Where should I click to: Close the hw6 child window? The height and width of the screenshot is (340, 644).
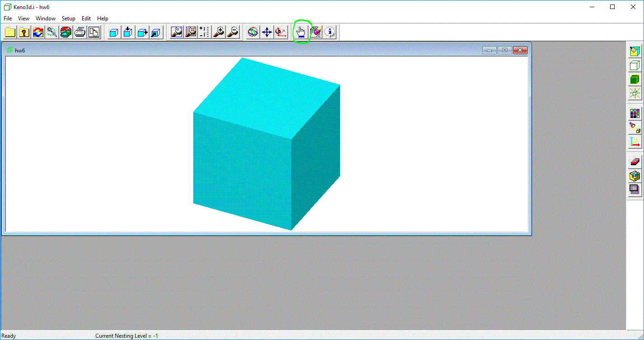pos(520,50)
